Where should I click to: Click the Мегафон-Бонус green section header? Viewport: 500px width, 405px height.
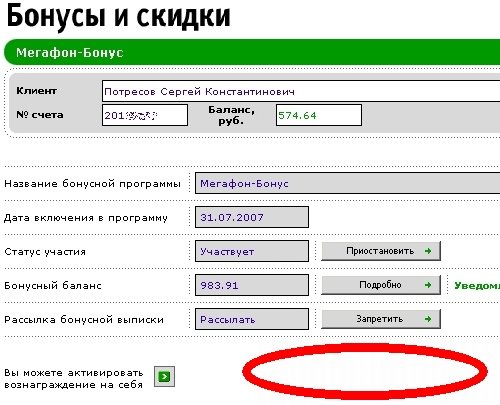pos(252,52)
